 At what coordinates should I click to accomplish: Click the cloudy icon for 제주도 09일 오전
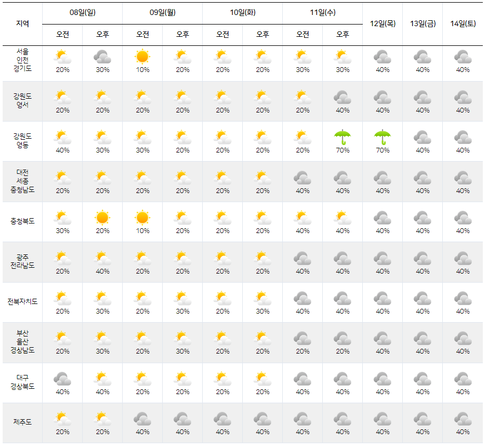click(142, 419)
